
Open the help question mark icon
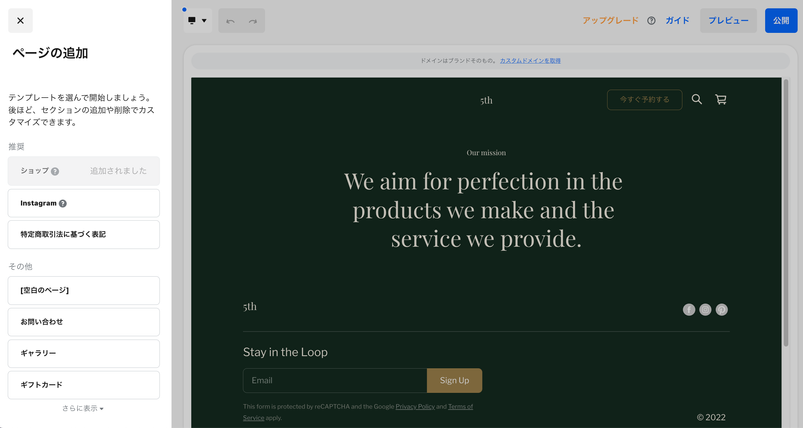point(651,21)
